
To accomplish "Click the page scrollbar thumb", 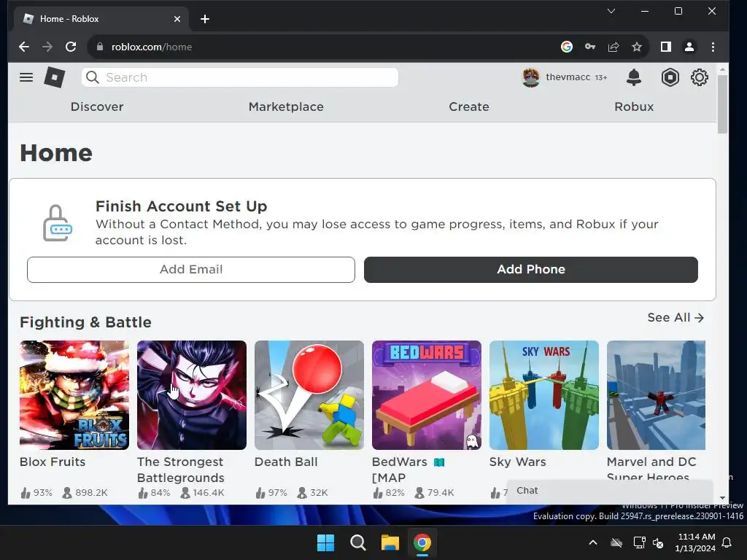I will click(x=722, y=105).
